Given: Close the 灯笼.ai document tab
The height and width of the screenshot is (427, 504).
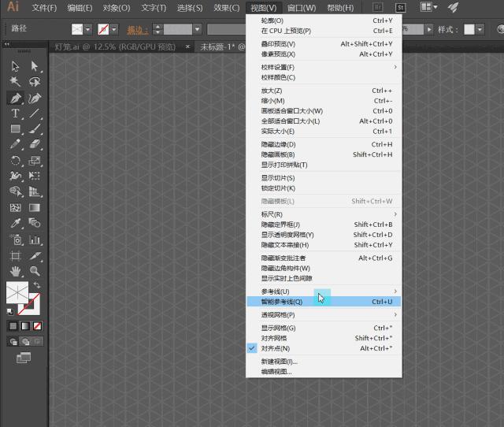Looking at the screenshot, I should point(188,47).
